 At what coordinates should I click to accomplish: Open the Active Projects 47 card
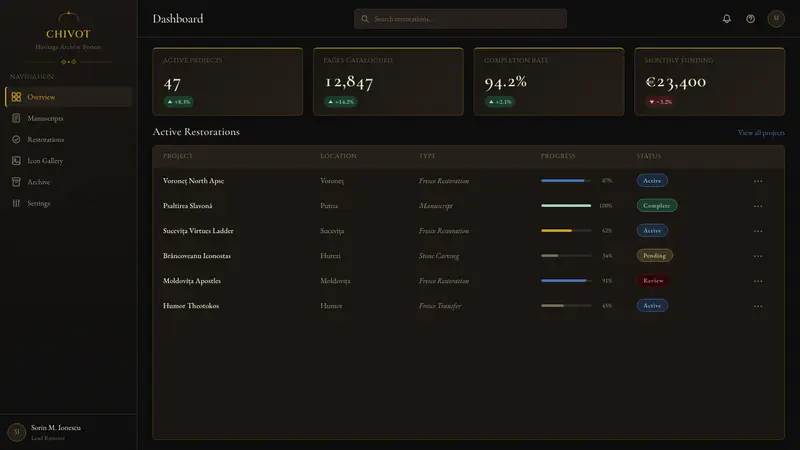[x=228, y=82]
